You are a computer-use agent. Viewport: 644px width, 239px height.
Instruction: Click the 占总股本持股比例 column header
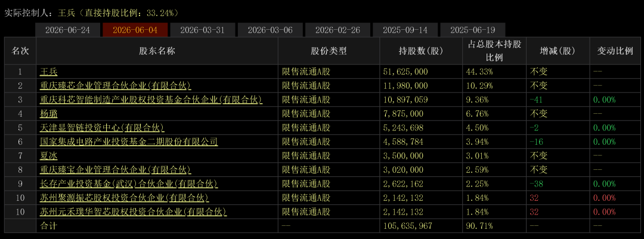(x=494, y=51)
